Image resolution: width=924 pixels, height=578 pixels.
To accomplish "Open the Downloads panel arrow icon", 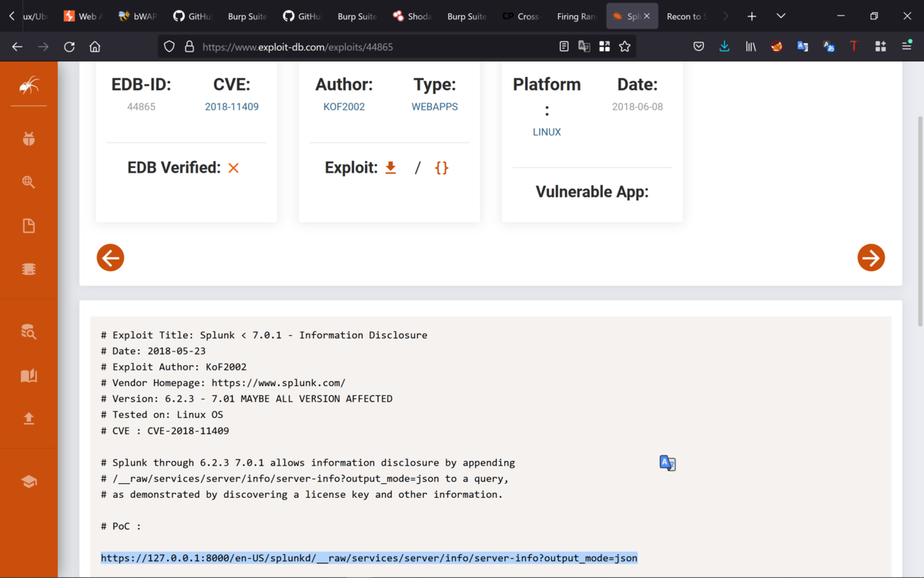I will tap(725, 47).
